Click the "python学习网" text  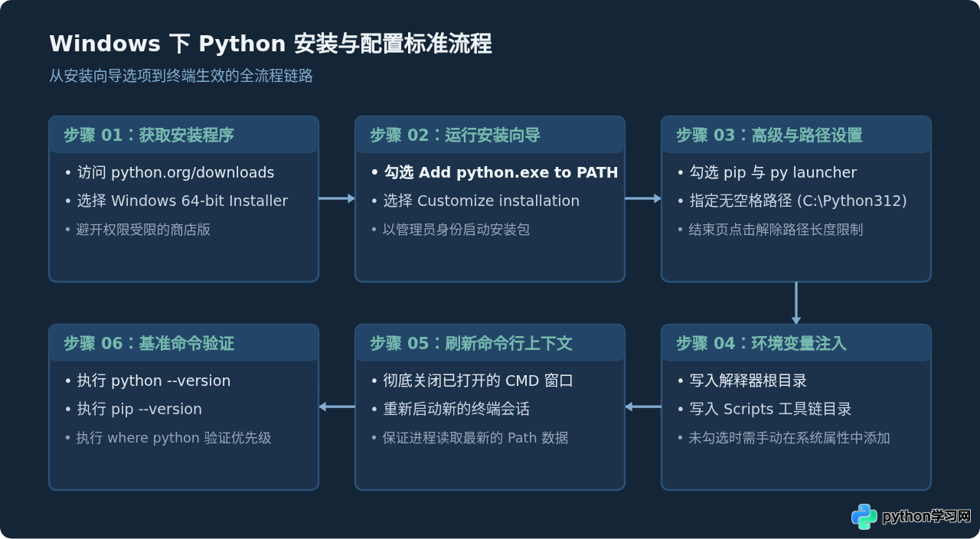[926, 517]
